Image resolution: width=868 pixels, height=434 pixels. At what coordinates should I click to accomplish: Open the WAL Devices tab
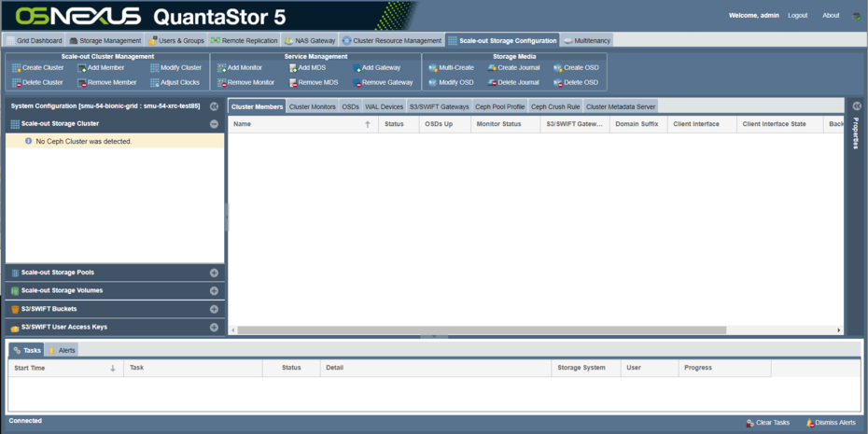[385, 106]
